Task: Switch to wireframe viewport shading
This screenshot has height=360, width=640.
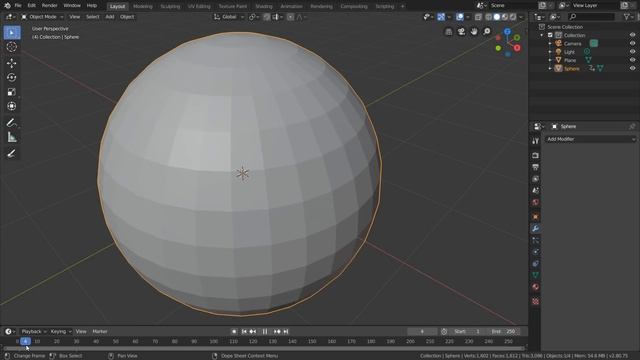Action: [x=489, y=17]
